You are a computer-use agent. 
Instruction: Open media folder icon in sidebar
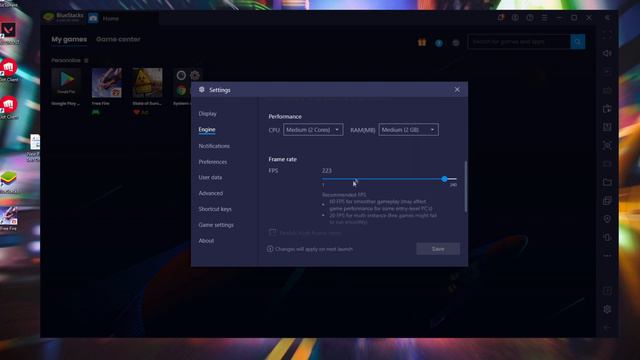tap(607, 182)
